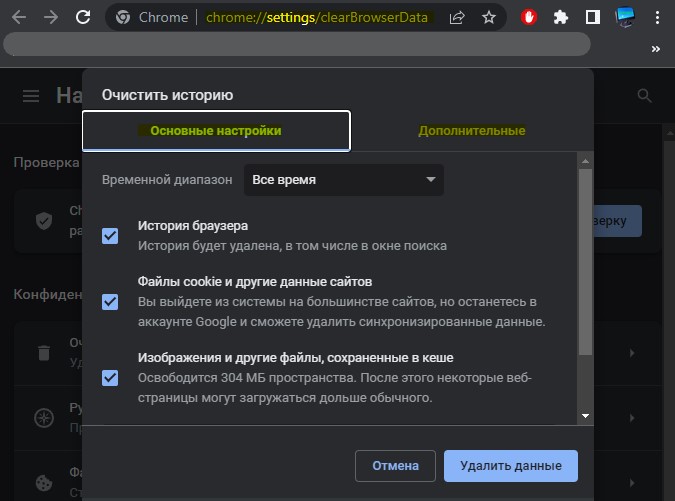Switch to Дополнительные tab
Image resolution: width=675 pixels, height=501 pixels.
[x=472, y=131]
